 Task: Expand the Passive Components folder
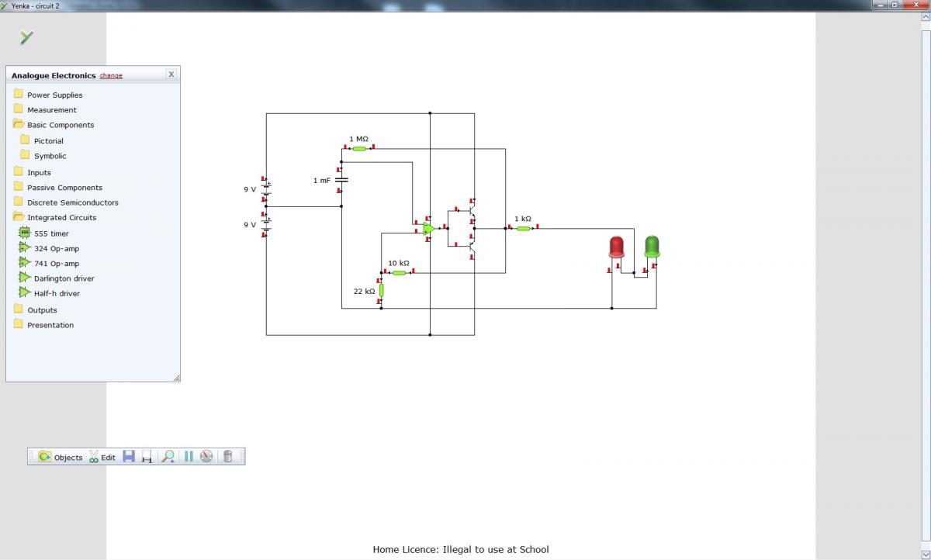(x=57, y=187)
